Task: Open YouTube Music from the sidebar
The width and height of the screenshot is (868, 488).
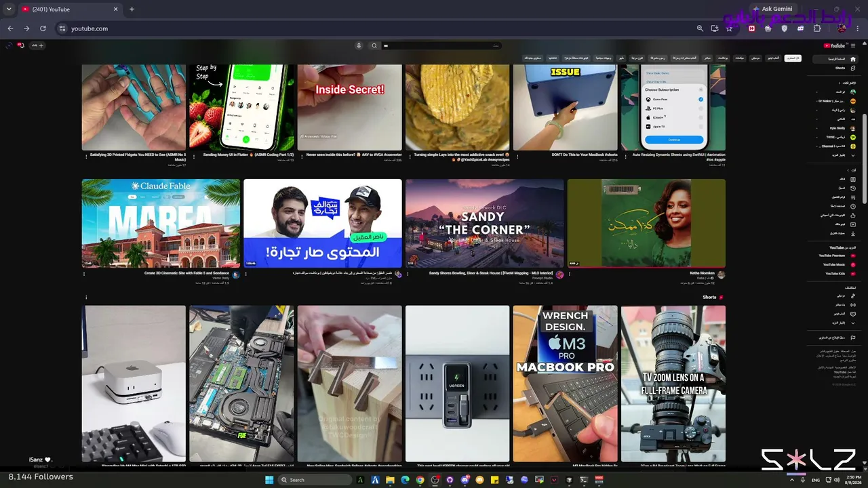Action: (837, 264)
